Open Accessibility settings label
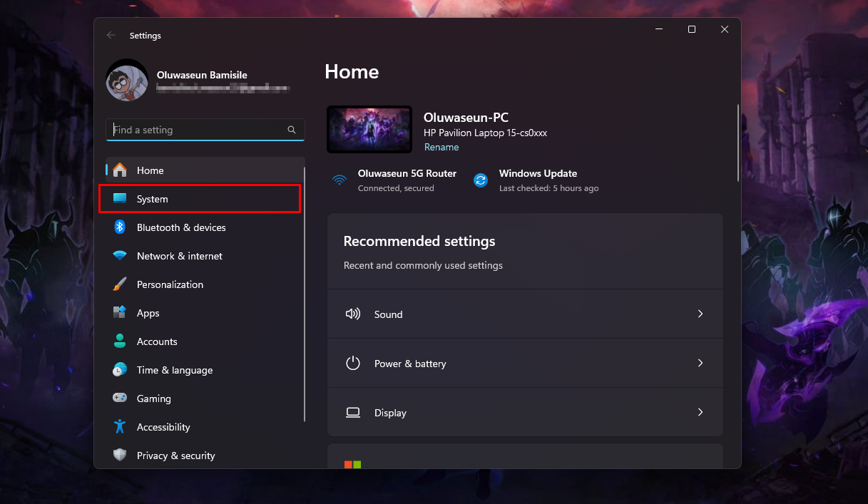Image resolution: width=868 pixels, height=504 pixels. tap(163, 427)
